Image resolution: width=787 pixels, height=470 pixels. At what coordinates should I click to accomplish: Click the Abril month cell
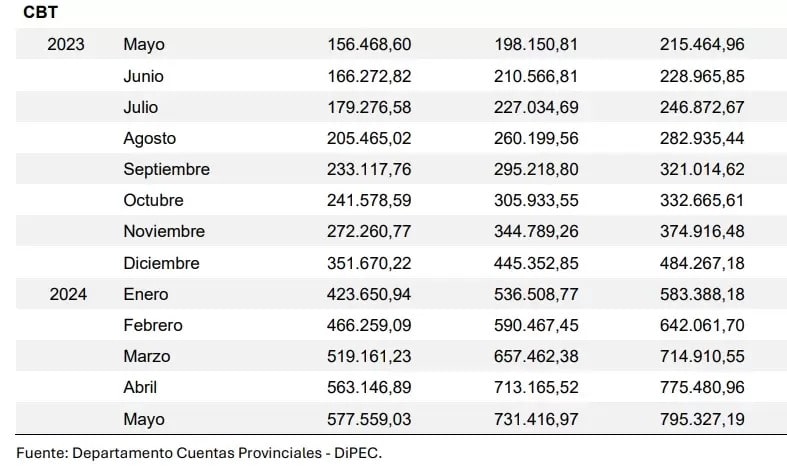pos(141,387)
